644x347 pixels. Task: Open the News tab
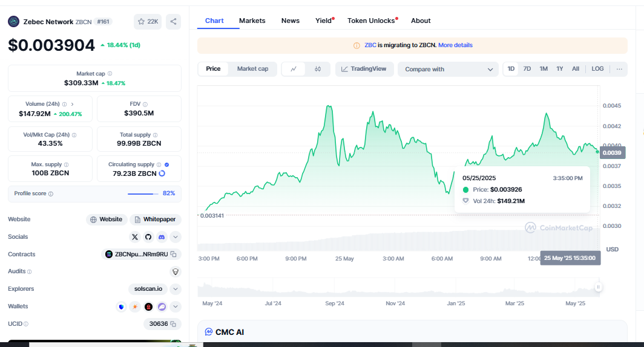coord(291,21)
